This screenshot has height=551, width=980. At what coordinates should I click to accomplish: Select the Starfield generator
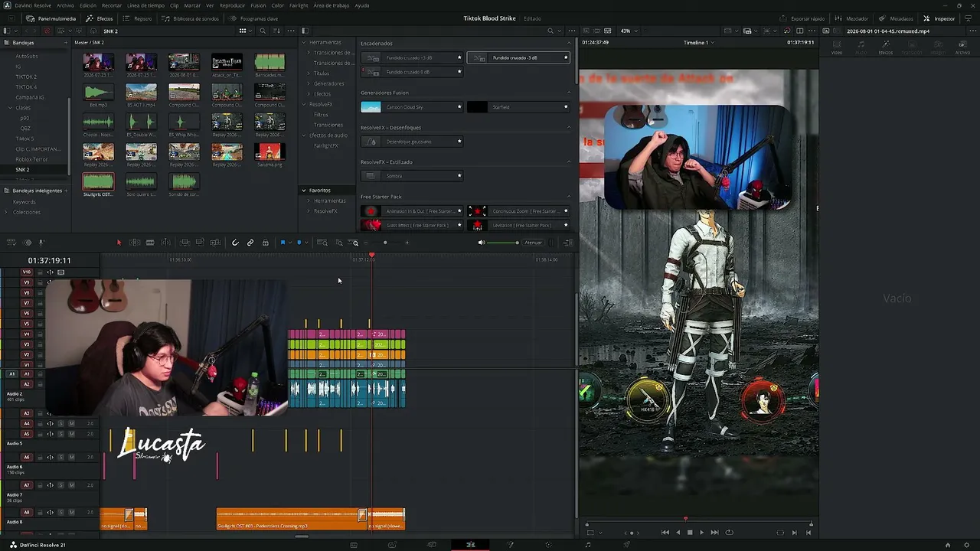520,107
